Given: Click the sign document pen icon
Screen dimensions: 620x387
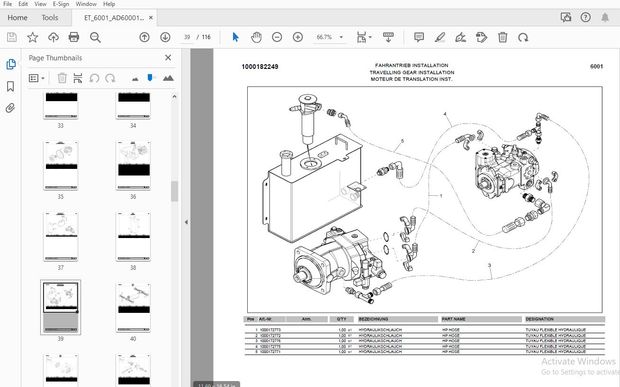Looking at the screenshot, I should coord(461,37).
